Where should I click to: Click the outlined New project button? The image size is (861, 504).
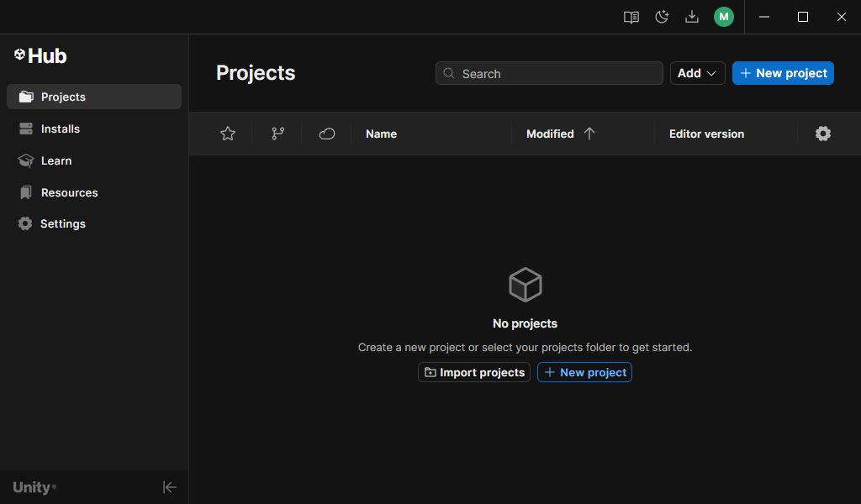[x=585, y=372]
